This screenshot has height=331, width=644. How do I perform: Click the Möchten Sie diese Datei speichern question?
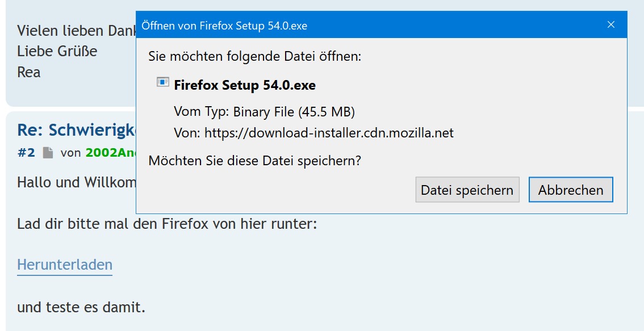[x=254, y=161]
